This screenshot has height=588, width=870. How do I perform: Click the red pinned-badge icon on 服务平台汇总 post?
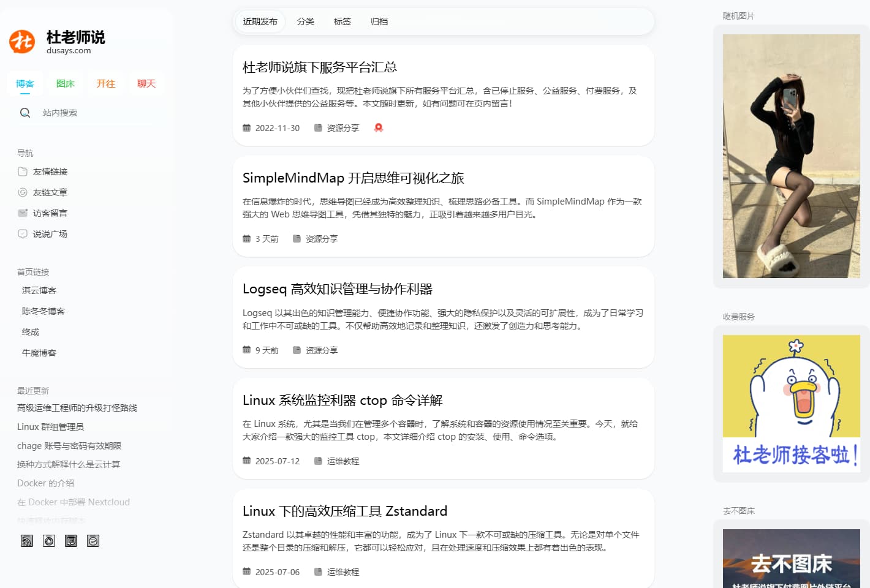[378, 127]
